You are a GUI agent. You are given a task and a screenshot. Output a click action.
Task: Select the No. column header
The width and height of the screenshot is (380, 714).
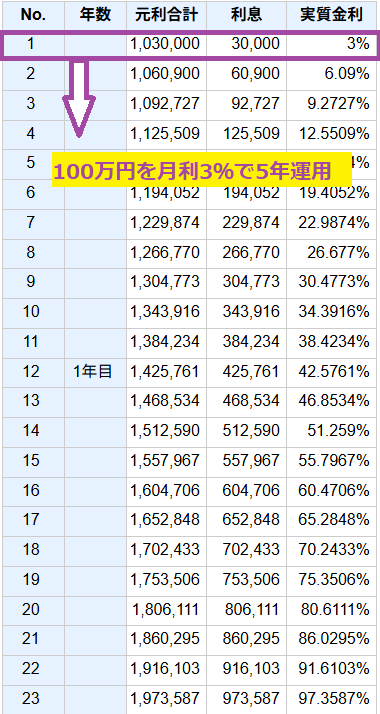[33, 15]
